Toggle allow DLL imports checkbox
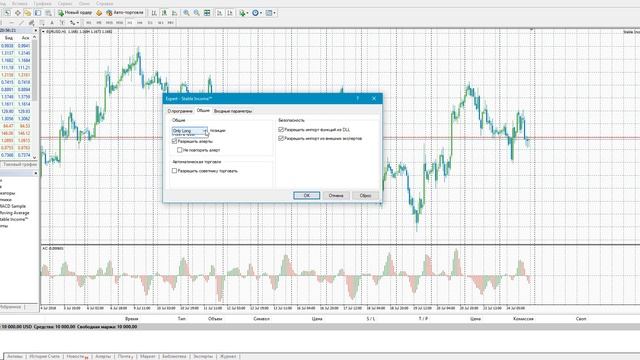This screenshot has width=640, height=360. coord(281,129)
